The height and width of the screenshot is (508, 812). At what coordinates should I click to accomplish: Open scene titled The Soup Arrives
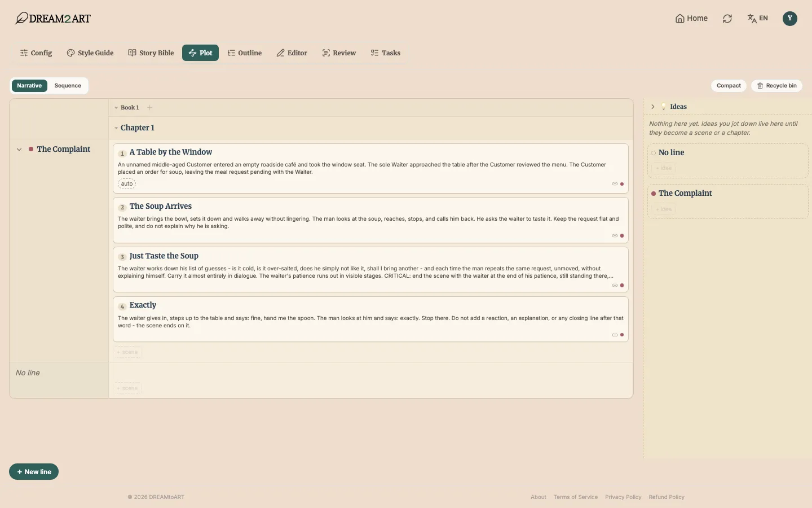(x=161, y=207)
